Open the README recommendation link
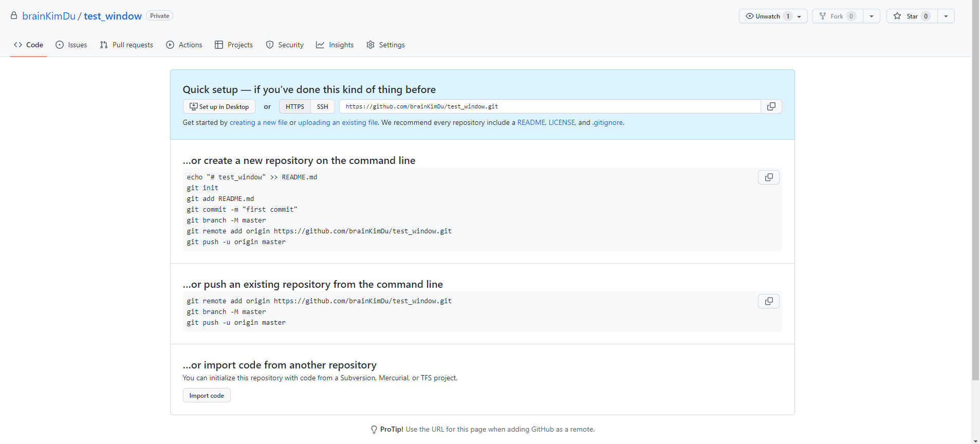Viewport: 980px width, 444px height. click(531, 122)
